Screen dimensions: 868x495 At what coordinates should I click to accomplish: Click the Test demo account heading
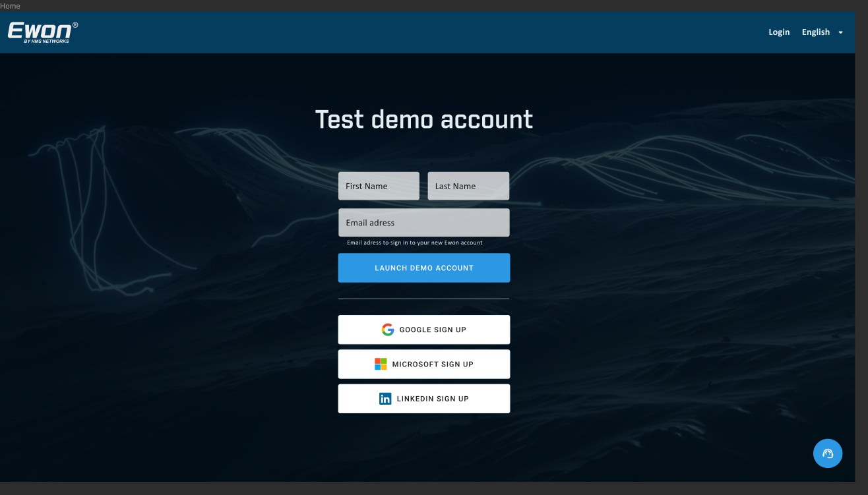[424, 119]
